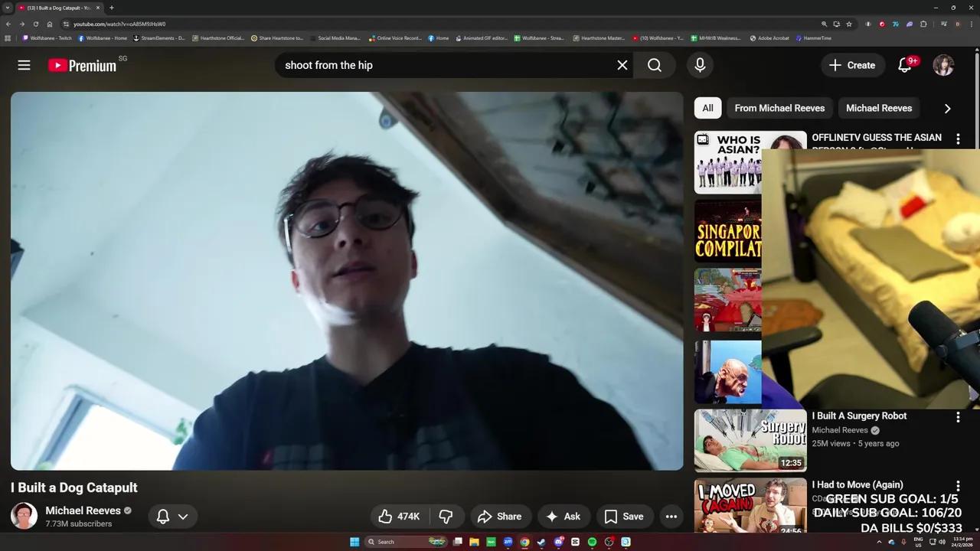Toggle the thumbs down dislike button
The width and height of the screenshot is (980, 551).
coord(446,516)
